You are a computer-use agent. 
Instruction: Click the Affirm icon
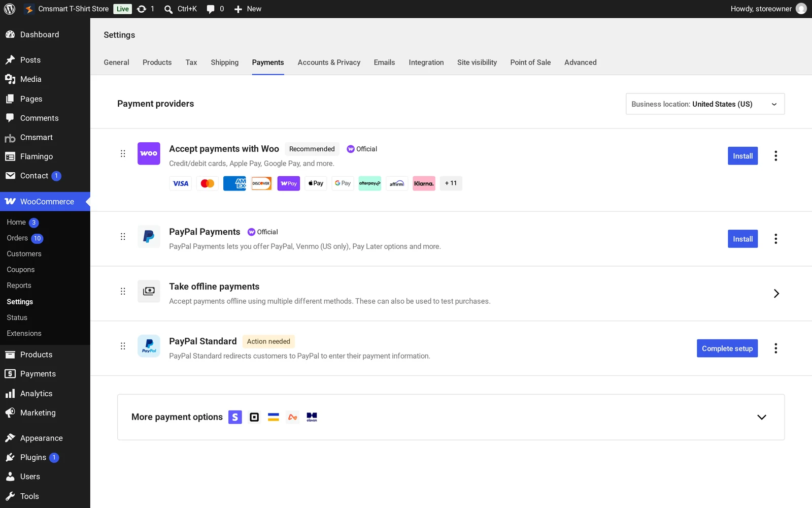[x=397, y=183]
